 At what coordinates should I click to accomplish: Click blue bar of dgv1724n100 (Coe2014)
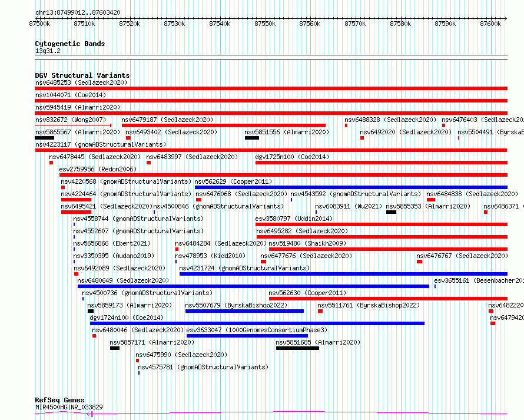(257, 323)
